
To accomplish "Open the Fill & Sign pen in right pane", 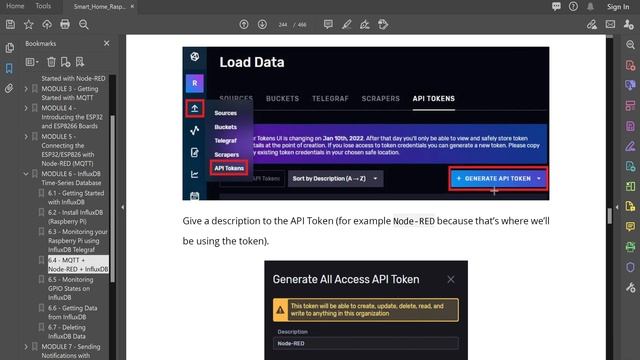I will (x=630, y=146).
